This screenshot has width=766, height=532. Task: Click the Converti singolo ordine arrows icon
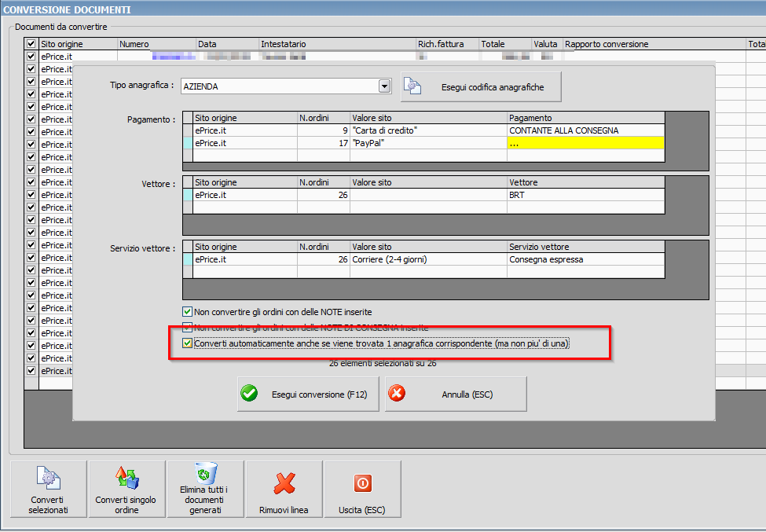point(127,478)
